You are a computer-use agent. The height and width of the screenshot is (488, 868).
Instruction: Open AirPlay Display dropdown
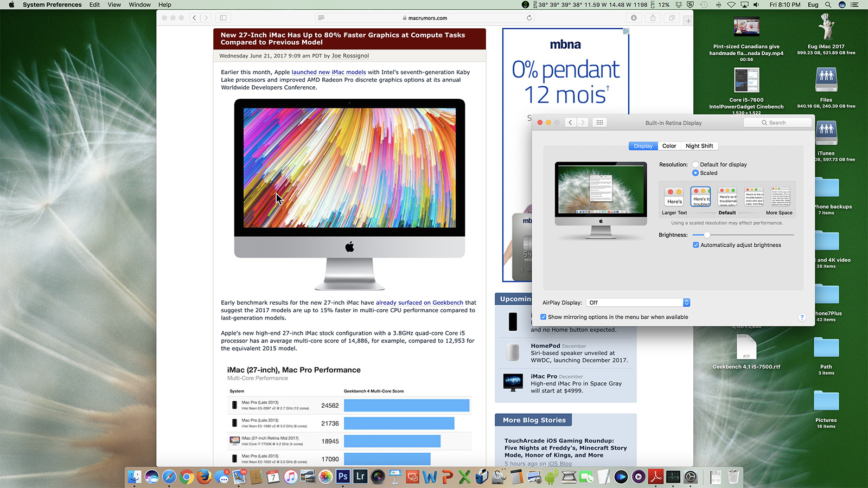[x=638, y=303]
